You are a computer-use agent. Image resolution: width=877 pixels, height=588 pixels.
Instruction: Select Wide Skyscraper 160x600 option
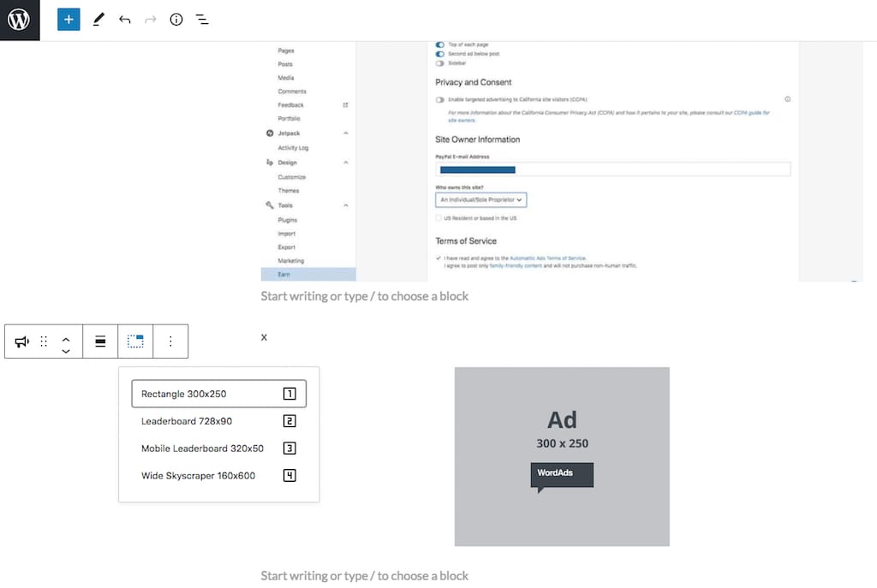point(218,476)
